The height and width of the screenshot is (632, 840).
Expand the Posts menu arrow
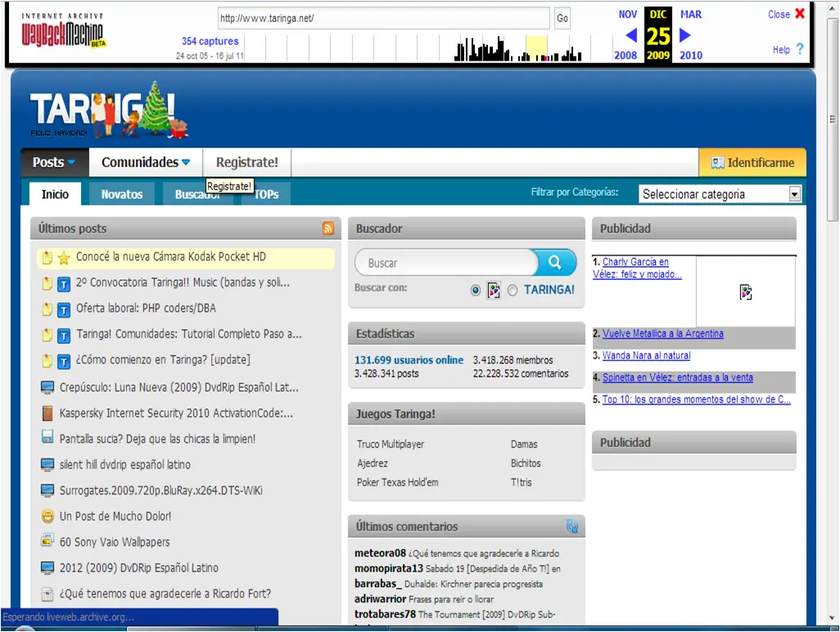click(70, 162)
